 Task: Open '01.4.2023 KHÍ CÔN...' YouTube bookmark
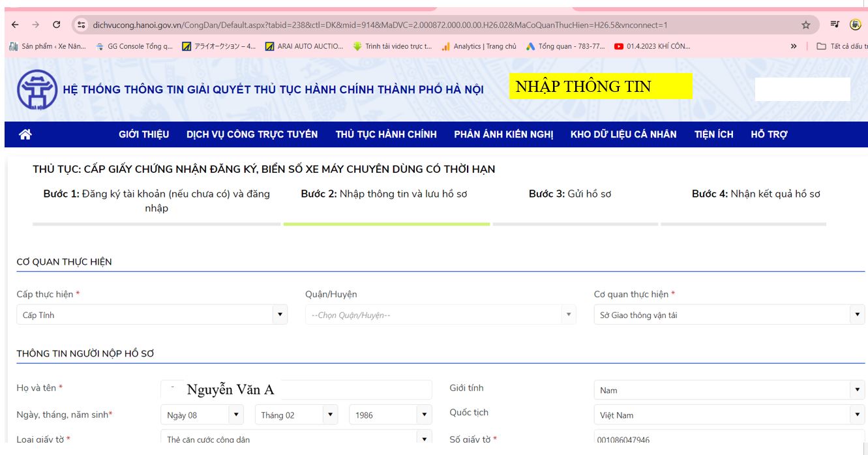point(652,46)
